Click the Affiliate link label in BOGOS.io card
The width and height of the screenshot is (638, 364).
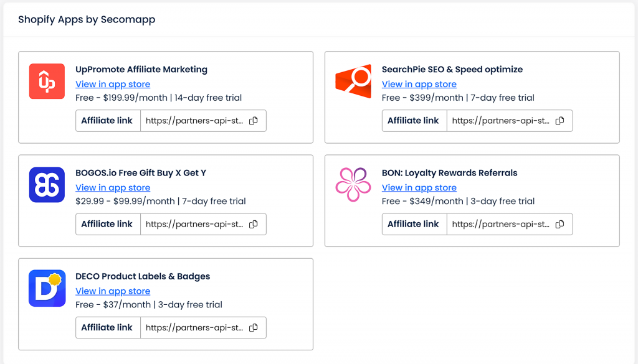(x=107, y=224)
